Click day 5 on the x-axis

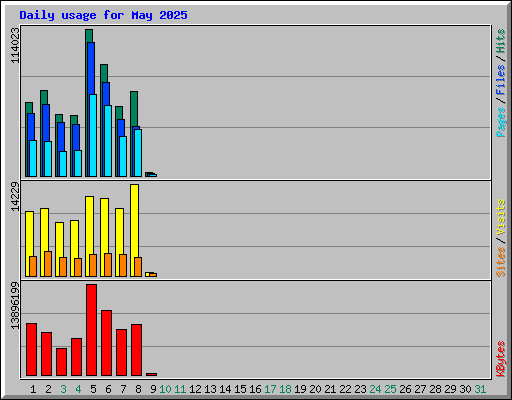(93, 389)
